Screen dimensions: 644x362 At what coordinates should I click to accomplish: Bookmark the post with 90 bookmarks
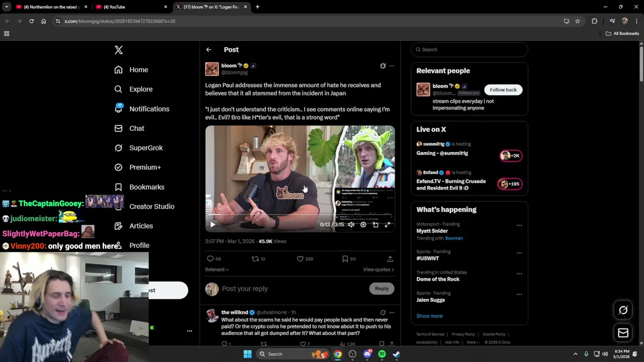[x=349, y=259]
